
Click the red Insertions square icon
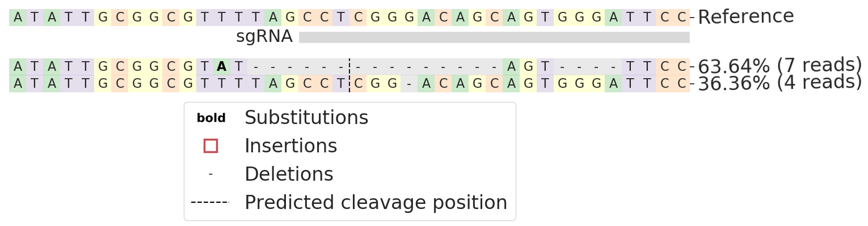tap(210, 146)
